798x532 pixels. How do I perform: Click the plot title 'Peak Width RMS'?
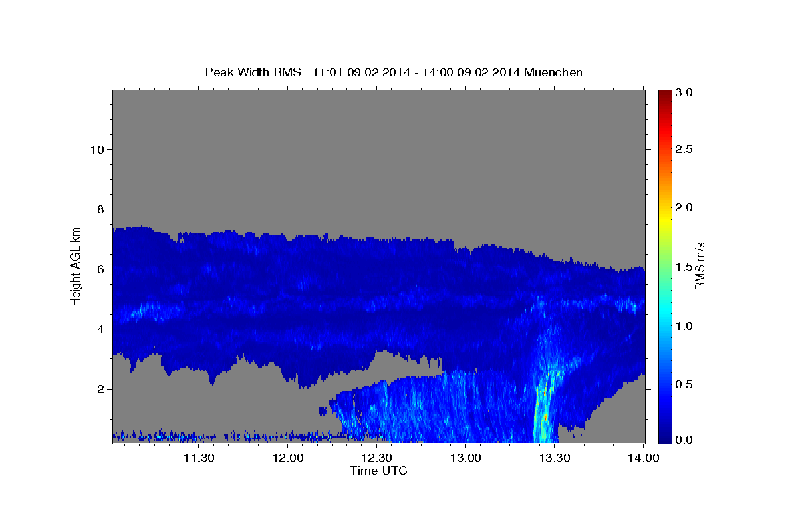pyautogui.click(x=253, y=72)
